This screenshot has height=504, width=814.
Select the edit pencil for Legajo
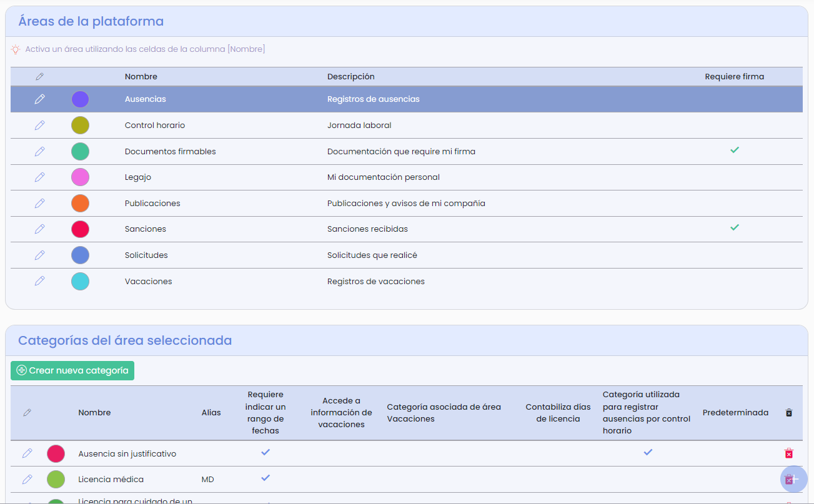pyautogui.click(x=40, y=177)
